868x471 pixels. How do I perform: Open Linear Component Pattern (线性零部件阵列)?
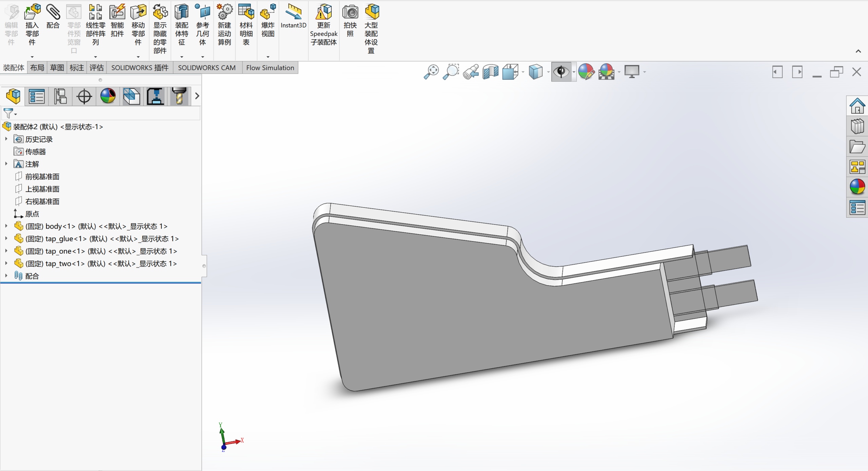pos(95,12)
